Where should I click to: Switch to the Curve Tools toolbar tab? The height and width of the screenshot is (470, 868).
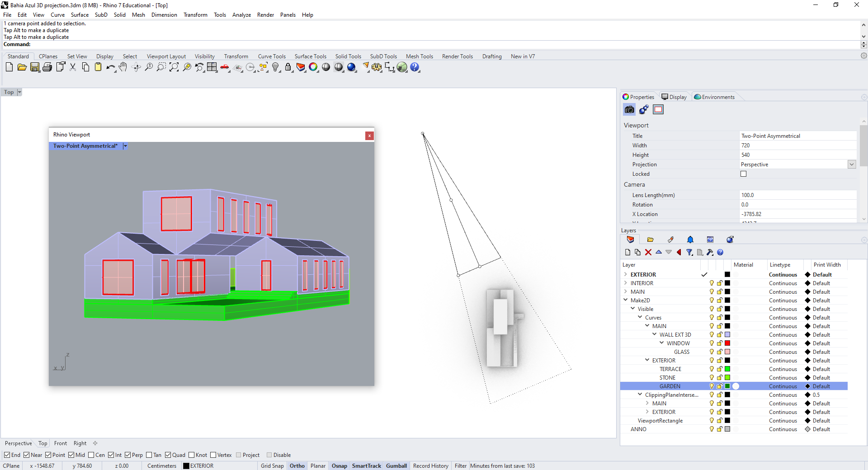point(272,56)
